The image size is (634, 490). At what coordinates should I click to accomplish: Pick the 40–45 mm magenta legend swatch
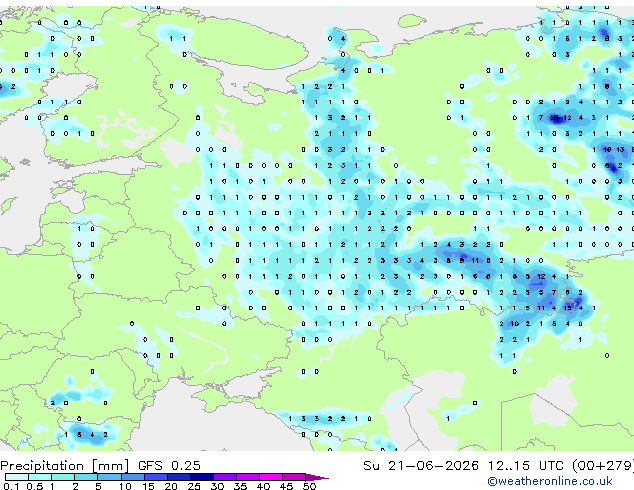tap(271, 477)
